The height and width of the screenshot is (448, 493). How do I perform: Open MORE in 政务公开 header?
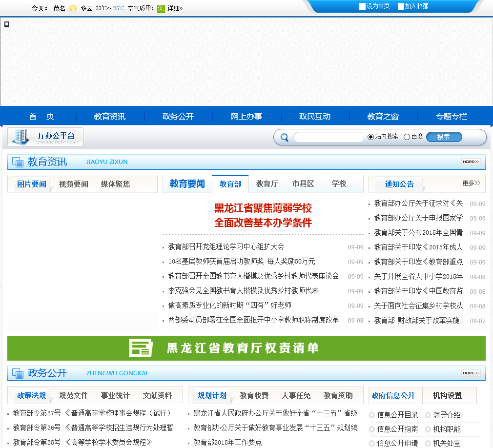[x=471, y=373]
